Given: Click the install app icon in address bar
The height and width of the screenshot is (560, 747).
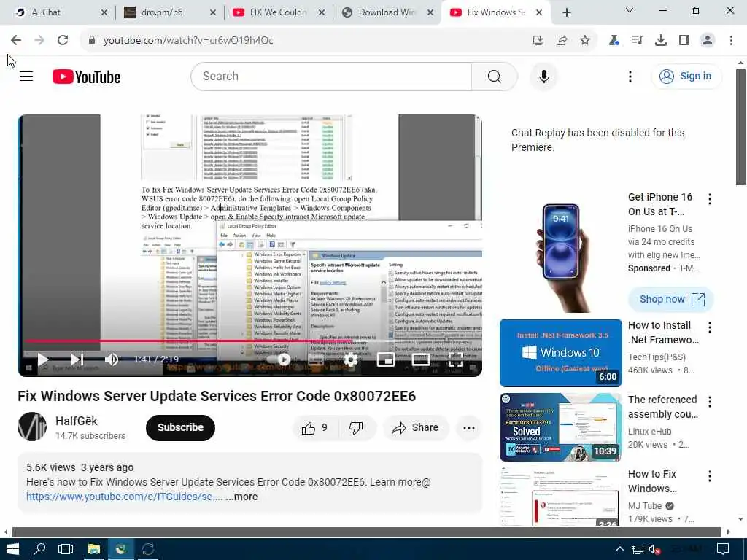Looking at the screenshot, I should (538, 41).
